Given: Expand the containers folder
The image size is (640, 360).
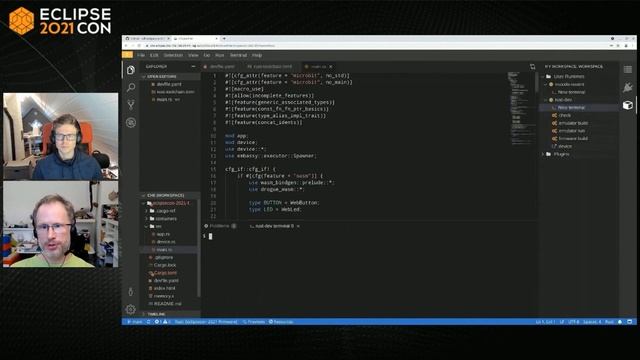Looking at the screenshot, I should pyautogui.click(x=163, y=219).
